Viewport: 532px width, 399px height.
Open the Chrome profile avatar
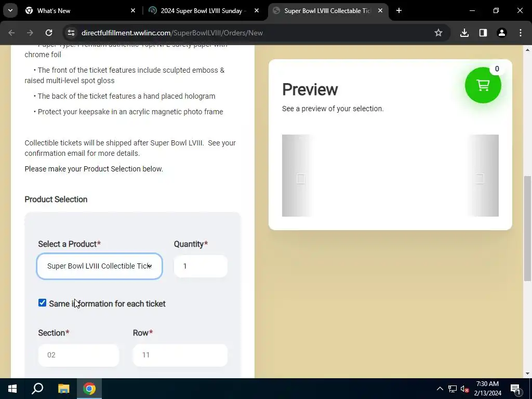502,33
